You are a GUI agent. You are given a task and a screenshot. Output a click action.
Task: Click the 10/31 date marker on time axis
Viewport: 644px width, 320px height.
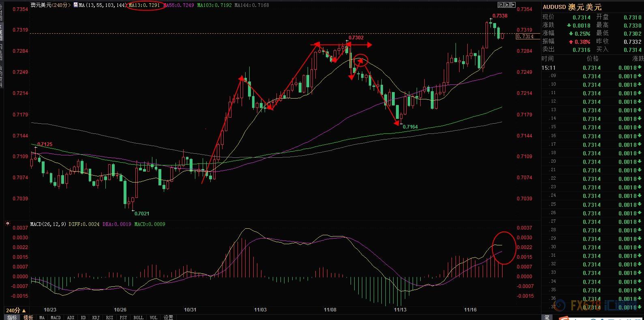click(190, 310)
